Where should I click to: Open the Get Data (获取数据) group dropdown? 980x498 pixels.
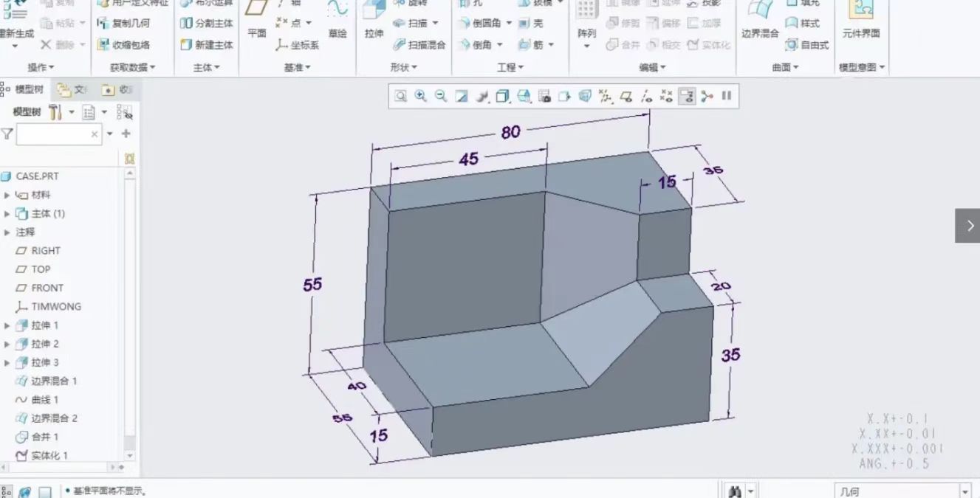[133, 67]
